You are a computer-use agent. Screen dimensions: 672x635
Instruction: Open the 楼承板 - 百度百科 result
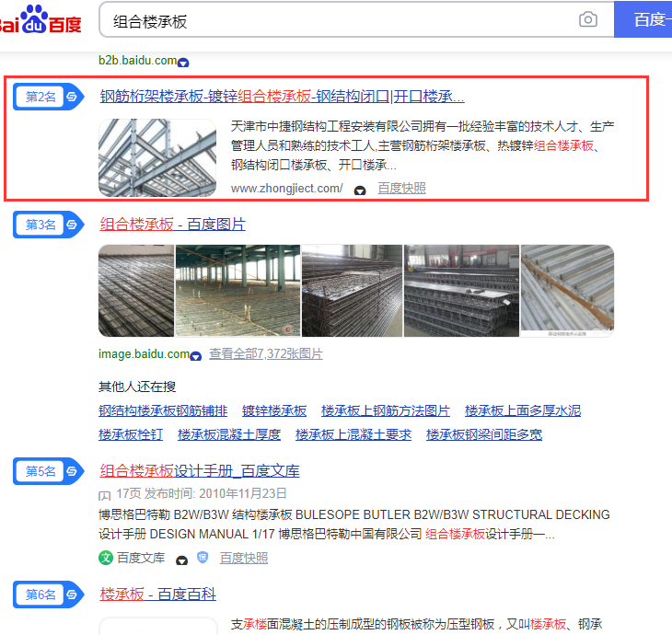point(157,595)
